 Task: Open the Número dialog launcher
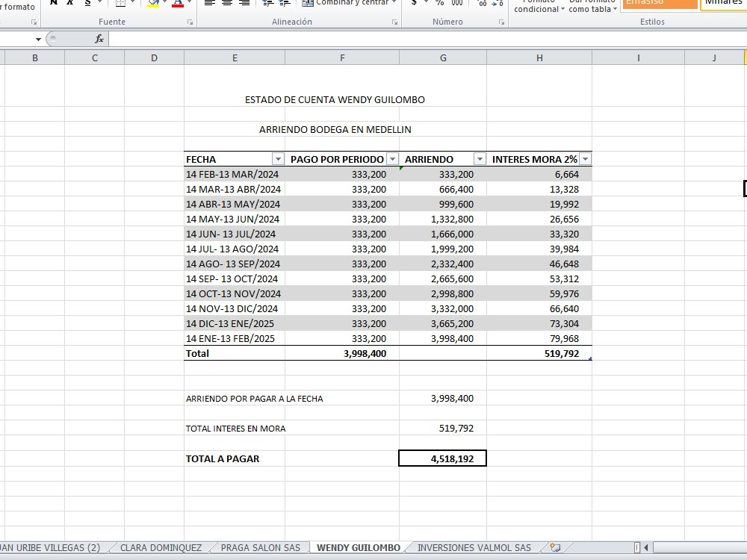point(502,22)
